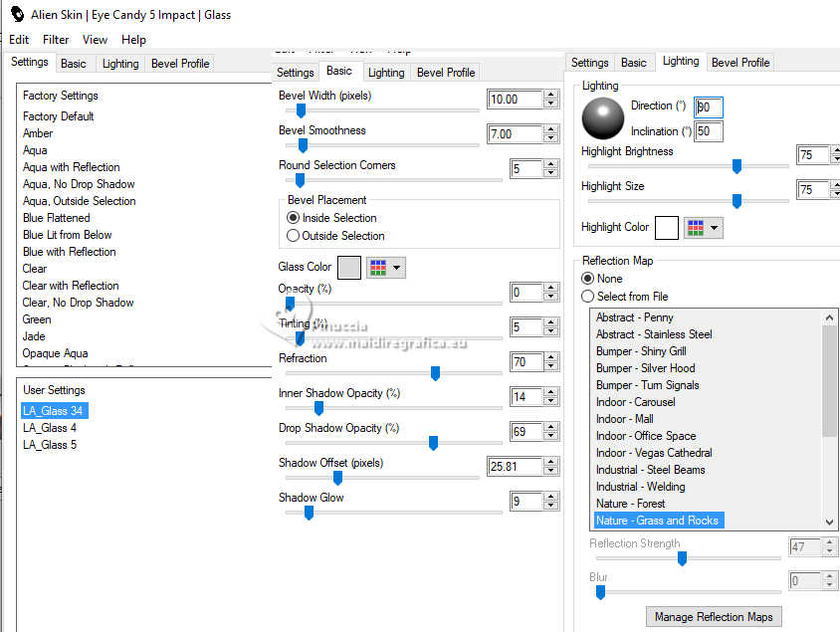Select Factory Default preset
The height and width of the screenshot is (632, 840).
point(58,116)
